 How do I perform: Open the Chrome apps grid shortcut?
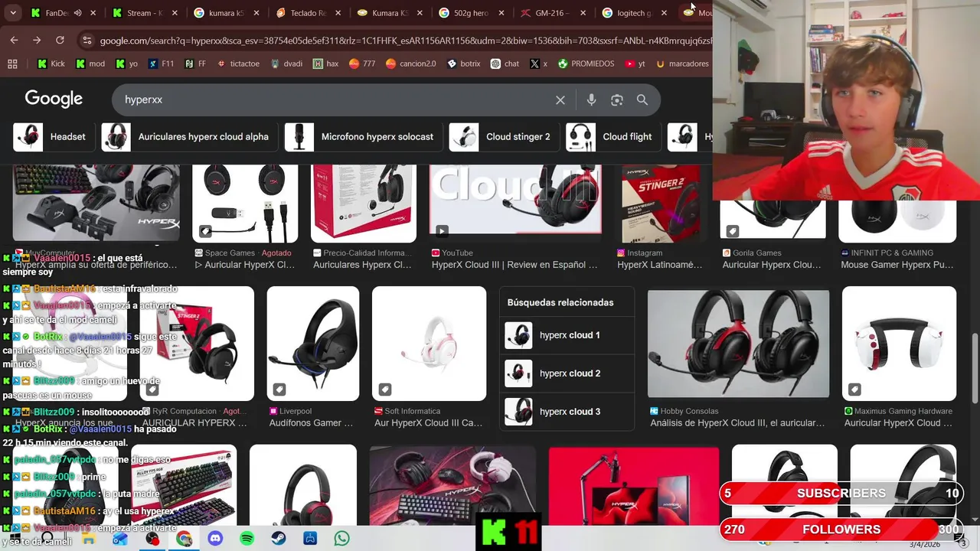point(12,64)
